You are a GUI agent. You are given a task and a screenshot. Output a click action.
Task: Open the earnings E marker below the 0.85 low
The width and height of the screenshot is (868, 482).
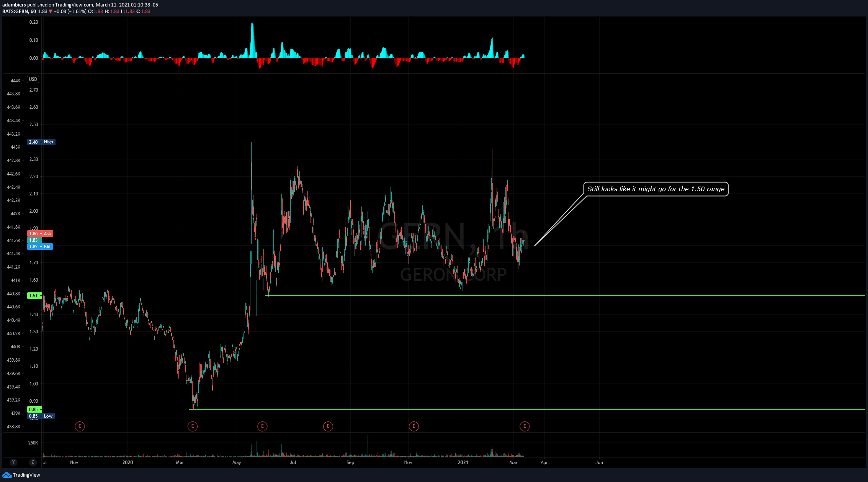point(193,426)
